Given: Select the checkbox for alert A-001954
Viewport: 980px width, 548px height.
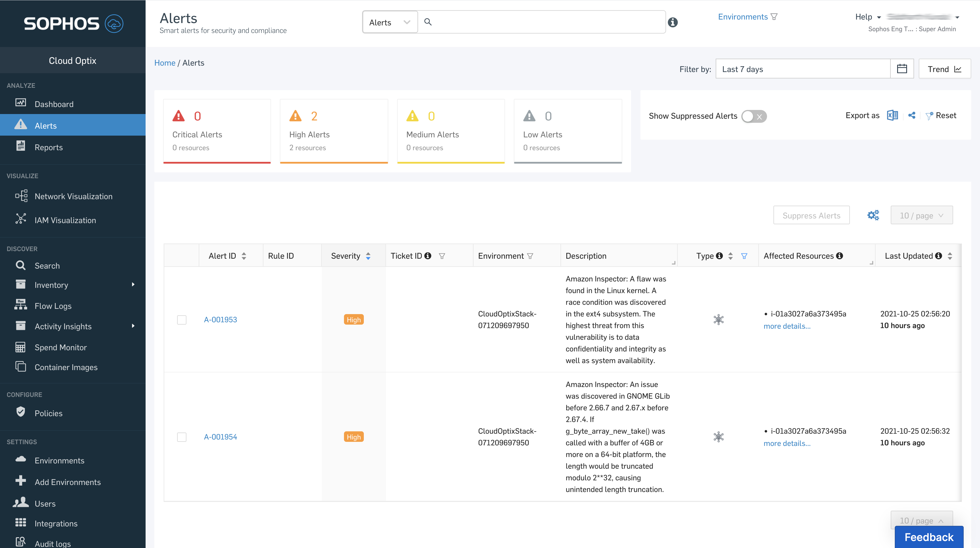Looking at the screenshot, I should coord(181,437).
